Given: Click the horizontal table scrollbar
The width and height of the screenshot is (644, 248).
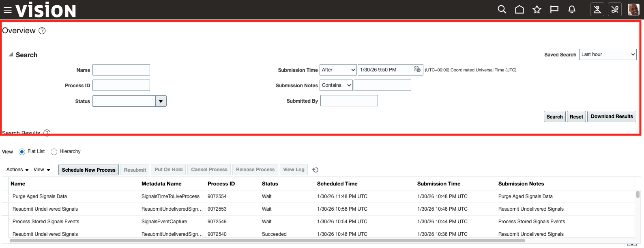Looking at the screenshot, I should pos(268,241).
